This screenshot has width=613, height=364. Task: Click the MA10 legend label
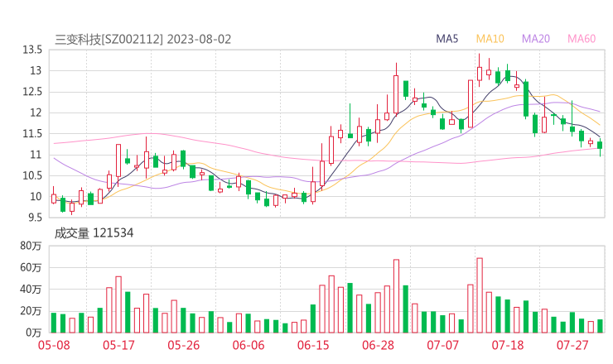(490, 39)
